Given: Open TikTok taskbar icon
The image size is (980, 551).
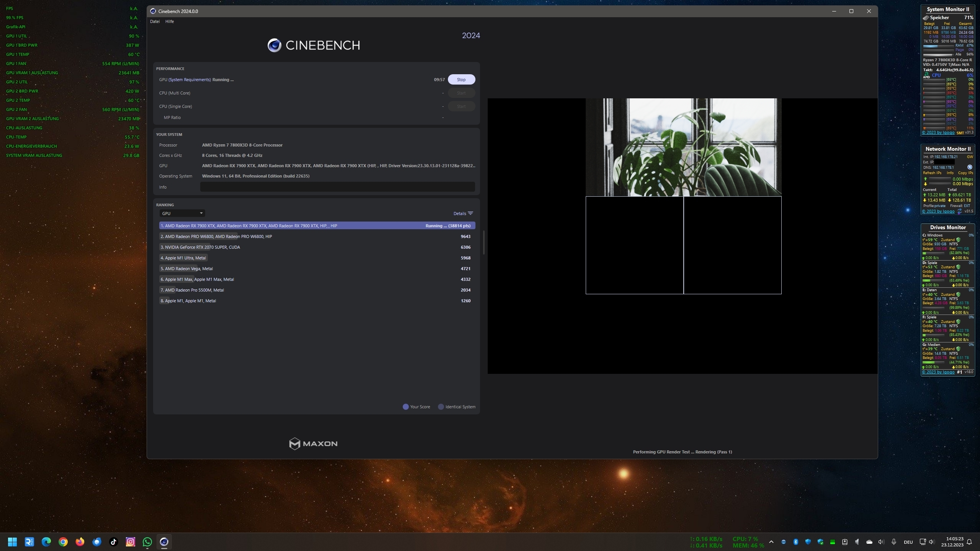Looking at the screenshot, I should tap(113, 542).
